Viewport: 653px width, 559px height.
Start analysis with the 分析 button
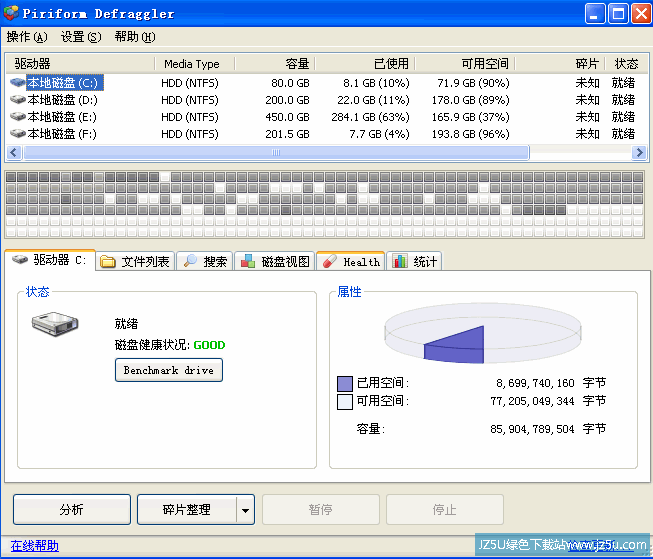point(72,509)
